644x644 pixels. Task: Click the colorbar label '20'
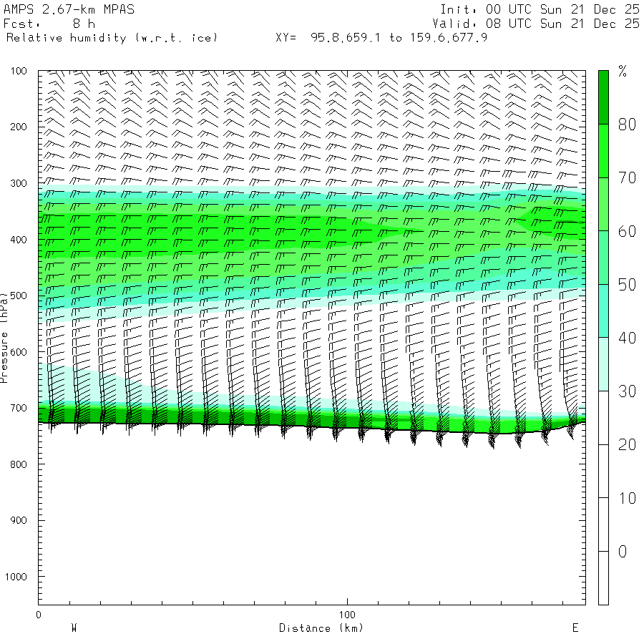pyautogui.click(x=627, y=445)
